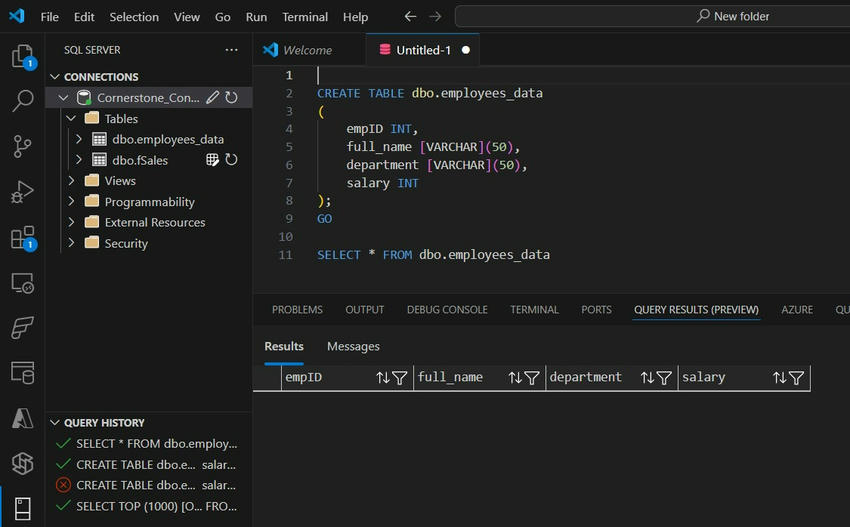Open the failed CREATE TABLE history entry
The image size is (850, 527).
(155, 485)
